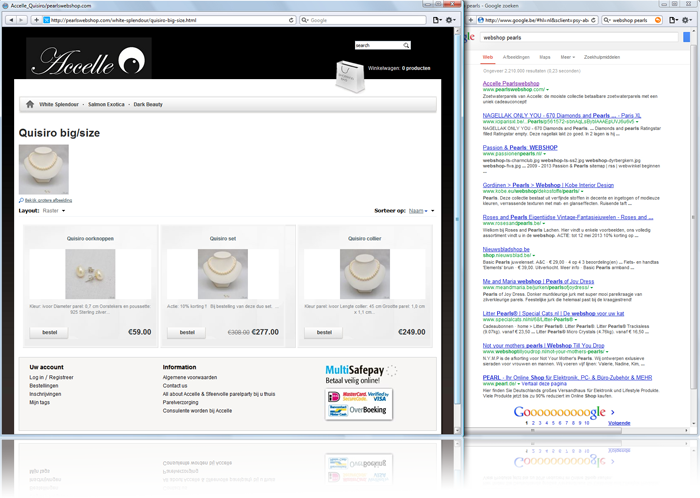Open the Quisiro set product thumbnail

(x=223, y=274)
